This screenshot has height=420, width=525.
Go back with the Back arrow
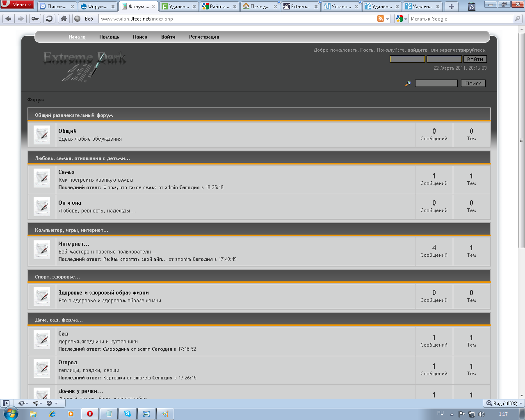(x=9, y=19)
